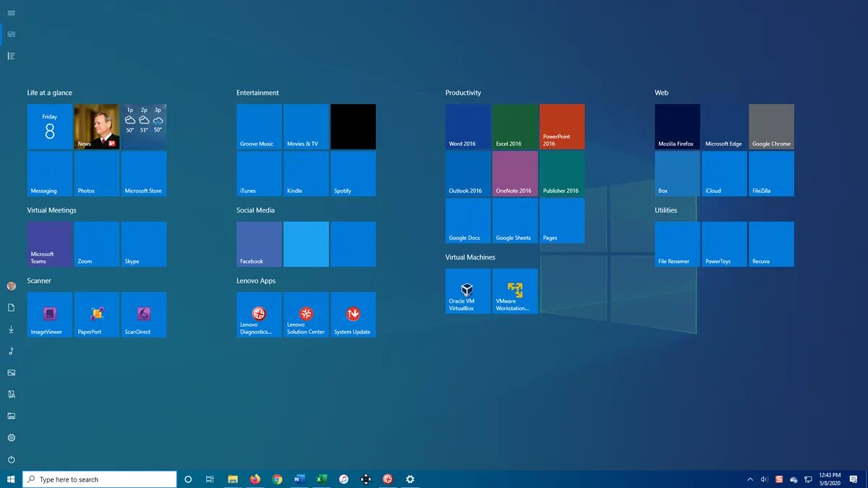
Task: Open the File Renamer tile
Action: [x=677, y=244]
